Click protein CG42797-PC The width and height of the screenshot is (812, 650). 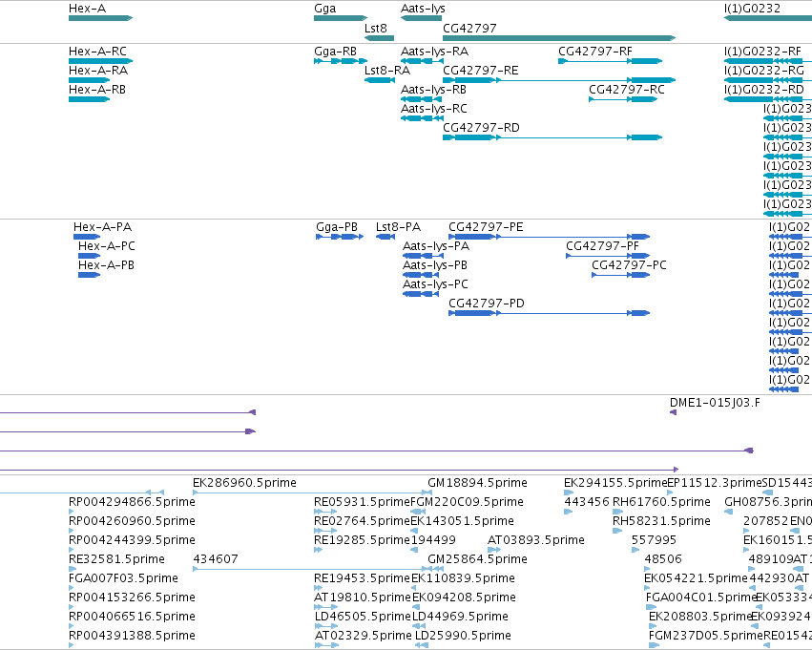point(621,275)
